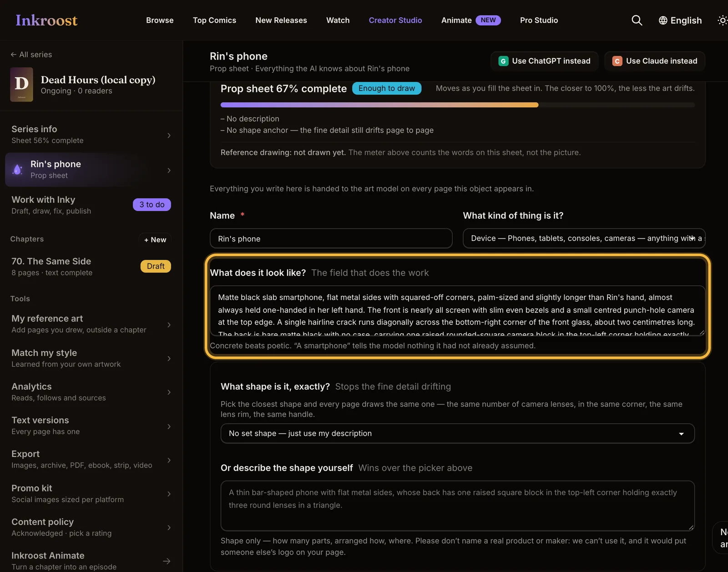Click Use Claude instead button

tap(654, 61)
